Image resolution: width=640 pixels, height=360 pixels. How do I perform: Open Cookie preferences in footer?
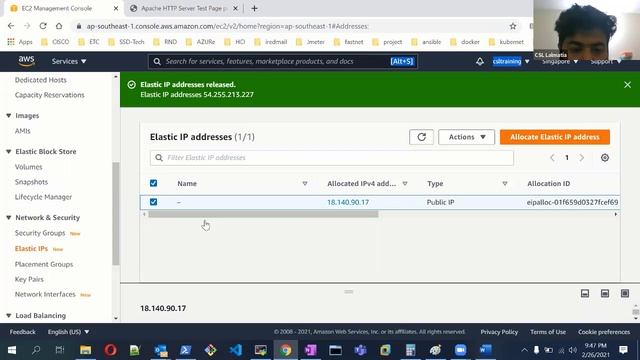coord(604,332)
